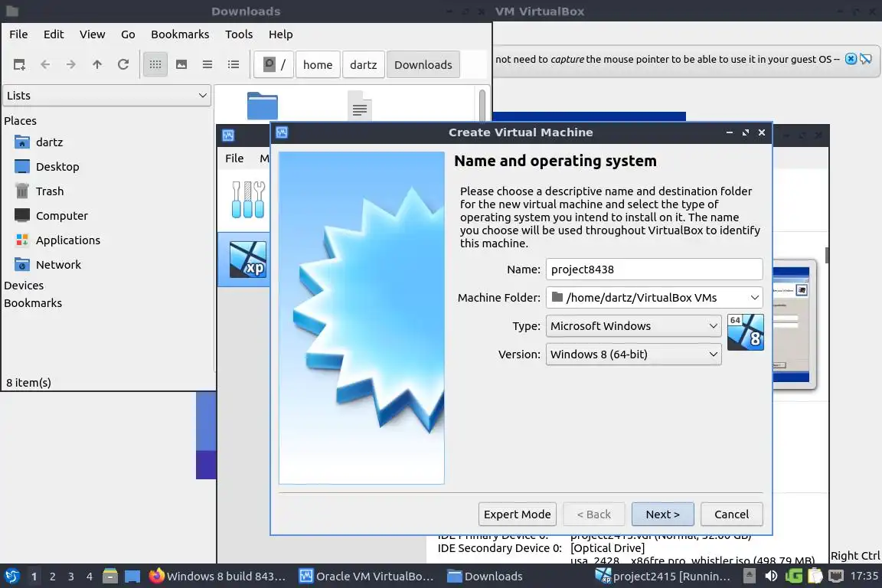Screen dimensions: 882x588
Task: Switch to Expert Mode
Action: pos(517,514)
